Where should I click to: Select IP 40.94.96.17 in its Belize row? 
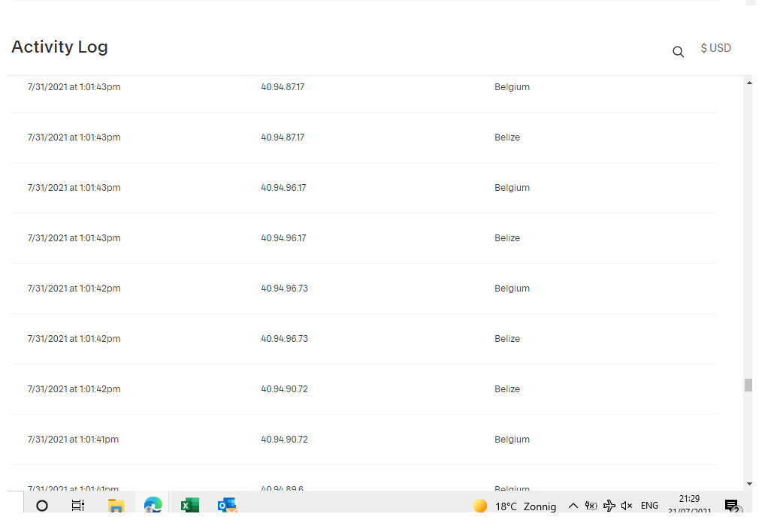[x=284, y=238]
